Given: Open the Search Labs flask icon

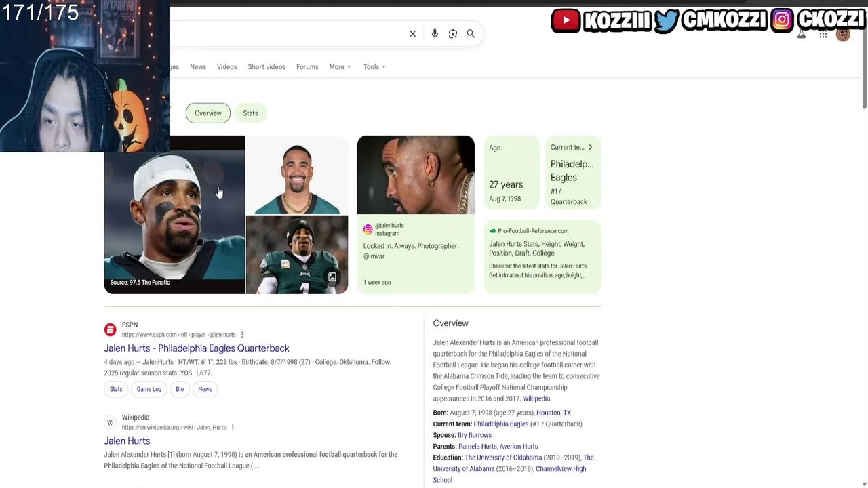Looking at the screenshot, I should pos(802,35).
